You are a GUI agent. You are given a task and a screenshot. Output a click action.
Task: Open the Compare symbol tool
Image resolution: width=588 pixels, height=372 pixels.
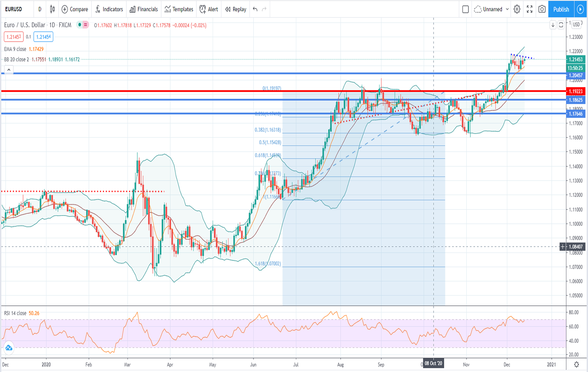click(75, 9)
